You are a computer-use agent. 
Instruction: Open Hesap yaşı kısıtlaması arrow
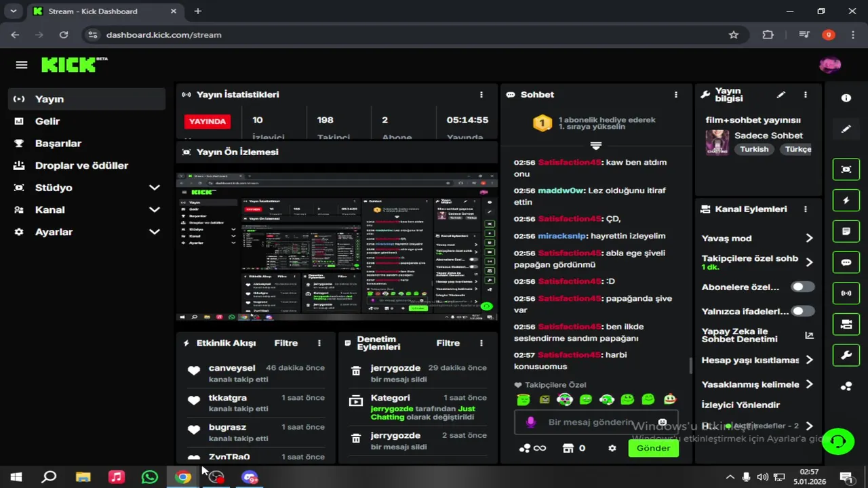(x=809, y=360)
